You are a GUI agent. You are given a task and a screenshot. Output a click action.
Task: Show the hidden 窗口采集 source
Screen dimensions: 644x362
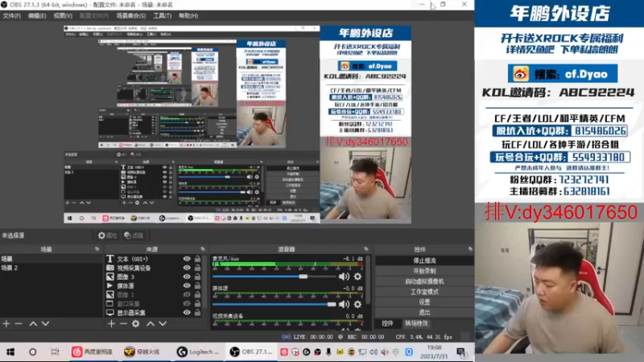coord(187,304)
